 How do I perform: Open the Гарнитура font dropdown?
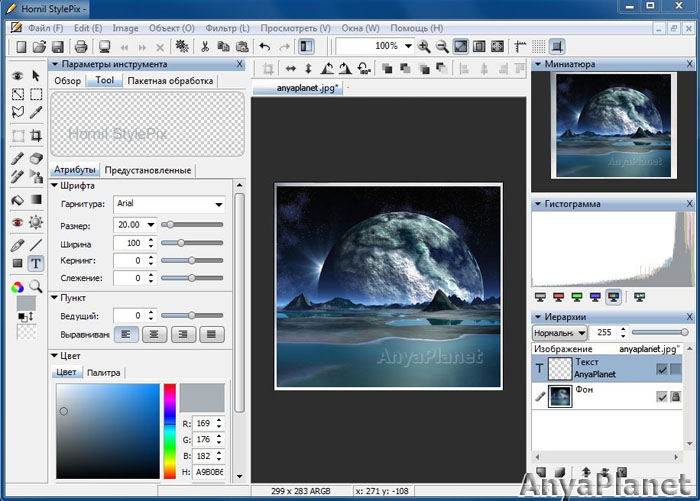(x=218, y=205)
